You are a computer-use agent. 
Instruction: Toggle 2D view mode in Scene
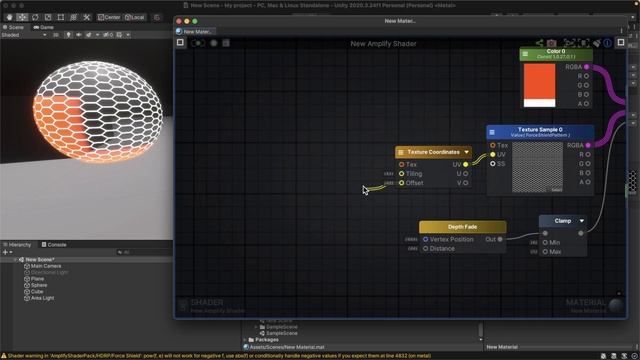(x=56, y=35)
